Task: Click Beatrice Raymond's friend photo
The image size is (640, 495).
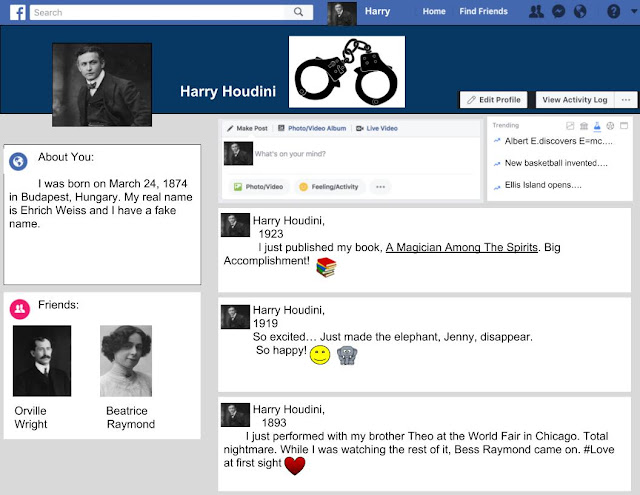Action: (x=126, y=361)
